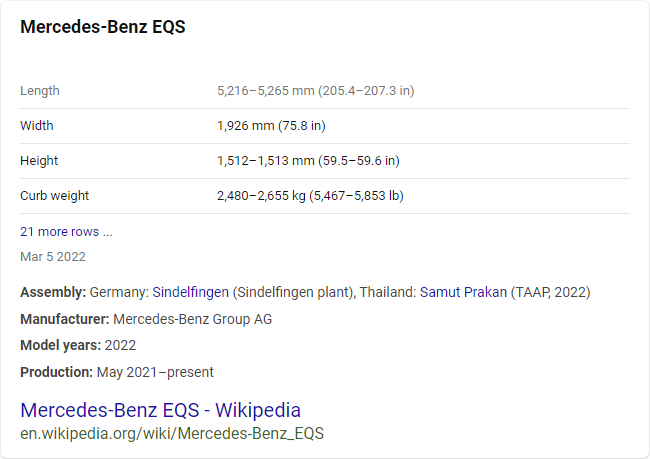Expand the 21 more rows link
The width and height of the screenshot is (650, 459).
pyautogui.click(x=66, y=231)
